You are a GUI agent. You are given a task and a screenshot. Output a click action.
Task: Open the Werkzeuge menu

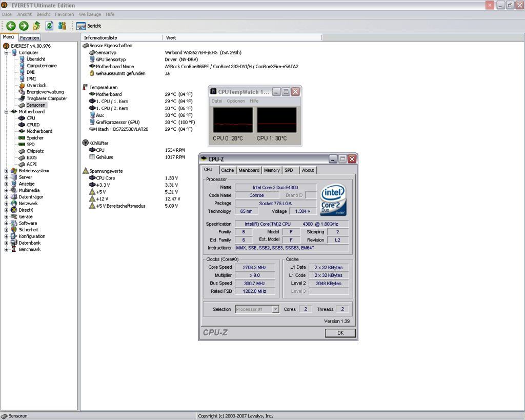[x=90, y=14]
